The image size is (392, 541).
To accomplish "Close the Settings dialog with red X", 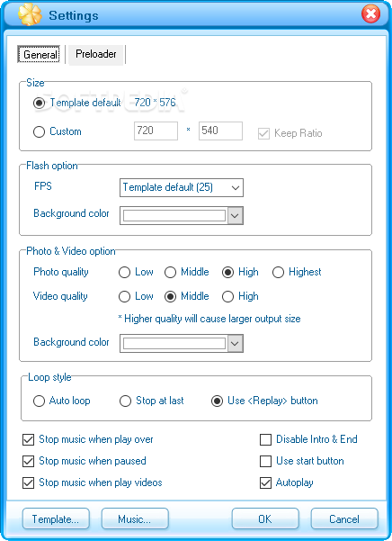I will pyautogui.click(x=370, y=14).
